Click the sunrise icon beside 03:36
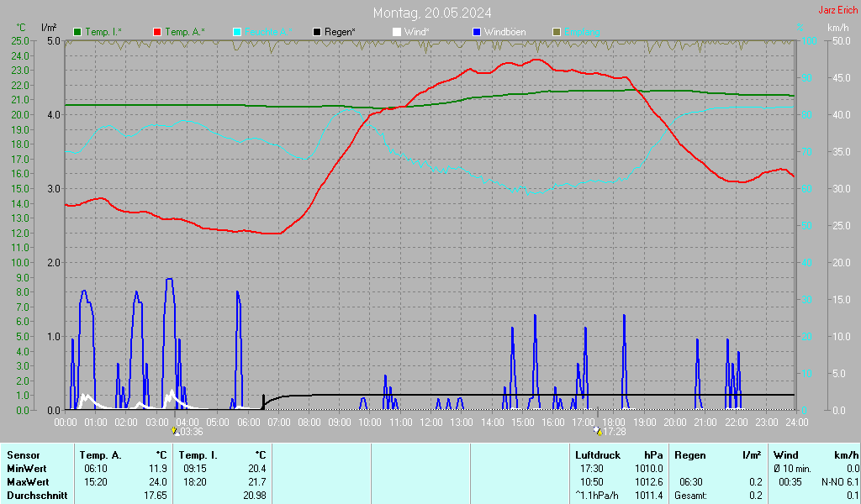This screenshot has height=504, width=861. [175, 432]
